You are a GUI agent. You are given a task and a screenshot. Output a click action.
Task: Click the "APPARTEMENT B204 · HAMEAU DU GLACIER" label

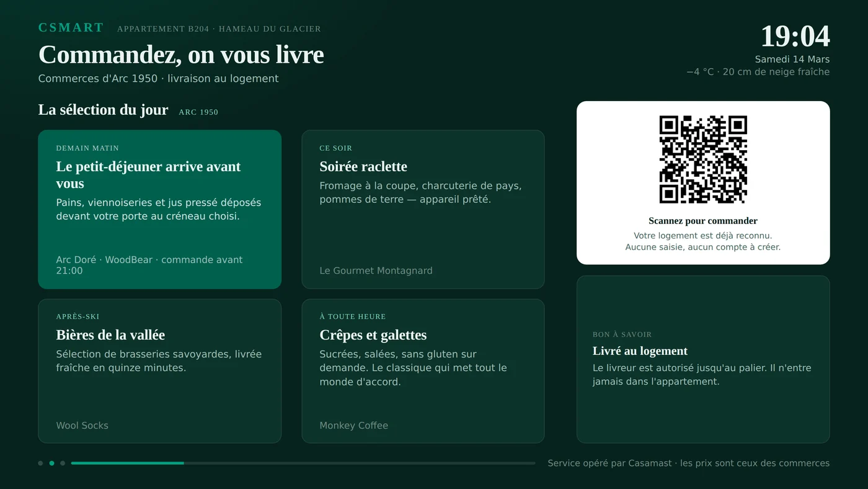point(219,29)
